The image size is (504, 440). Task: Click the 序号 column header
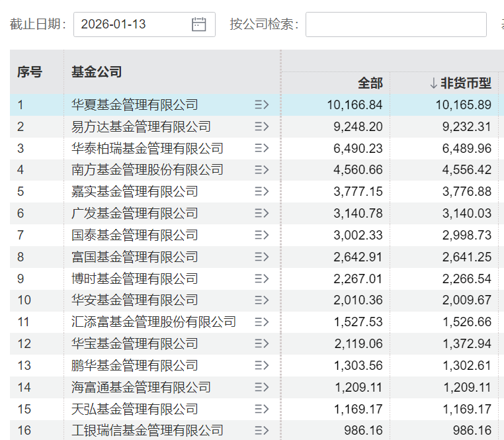coord(30,72)
